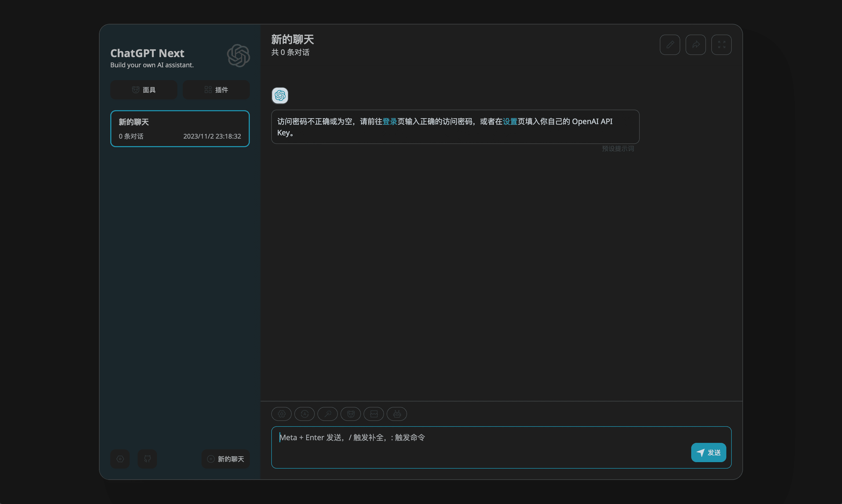The height and width of the screenshot is (504, 842).
Task: Click the ChatGPT Next sidebar title
Action: [147, 53]
